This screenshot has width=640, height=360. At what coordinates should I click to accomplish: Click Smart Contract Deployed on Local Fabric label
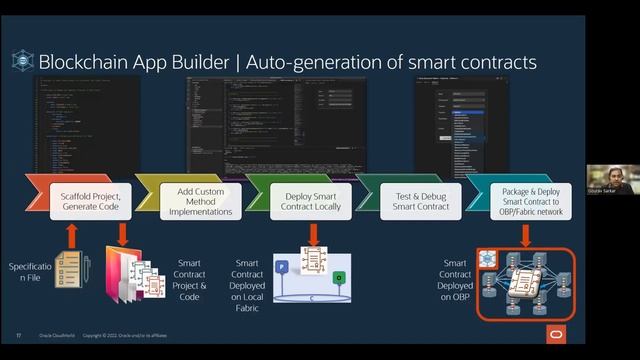[x=247, y=286]
